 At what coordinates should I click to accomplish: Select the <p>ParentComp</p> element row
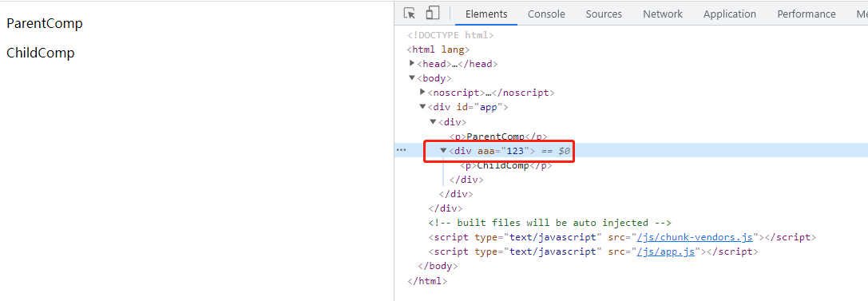point(498,136)
